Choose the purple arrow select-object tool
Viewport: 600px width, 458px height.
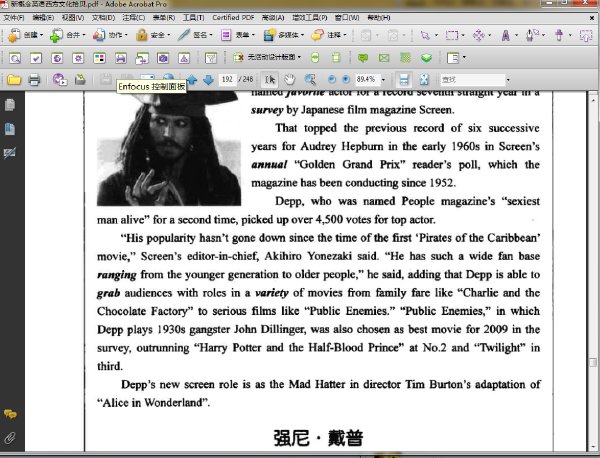(425, 36)
